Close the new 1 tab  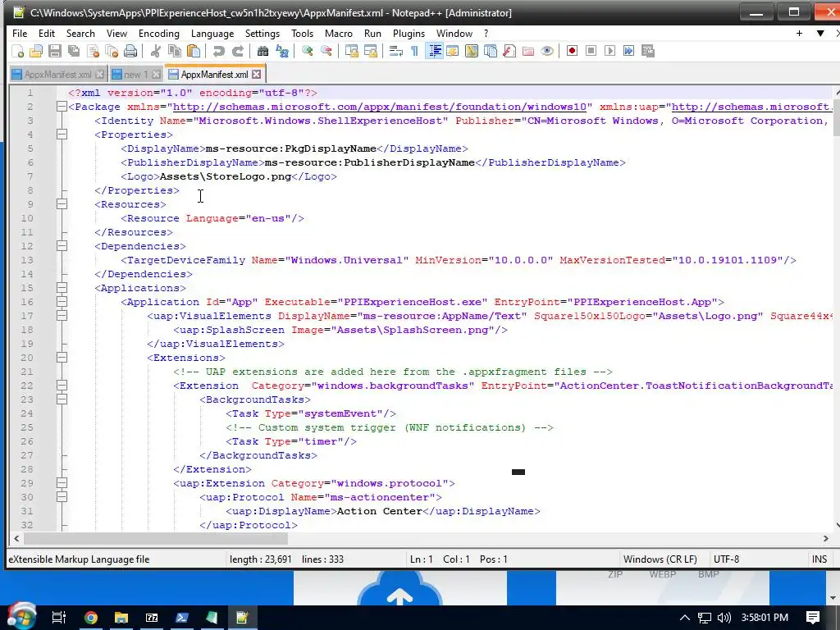point(156,75)
